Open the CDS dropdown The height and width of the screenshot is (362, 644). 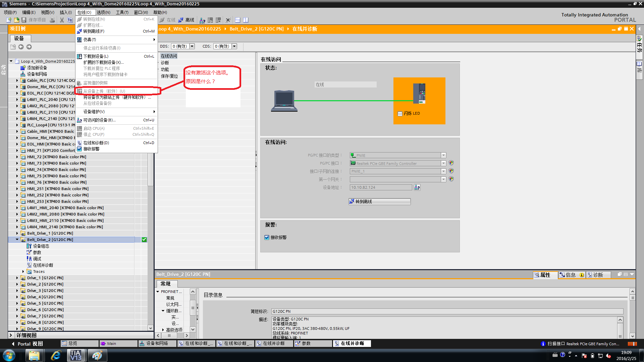pyautogui.click(x=234, y=46)
